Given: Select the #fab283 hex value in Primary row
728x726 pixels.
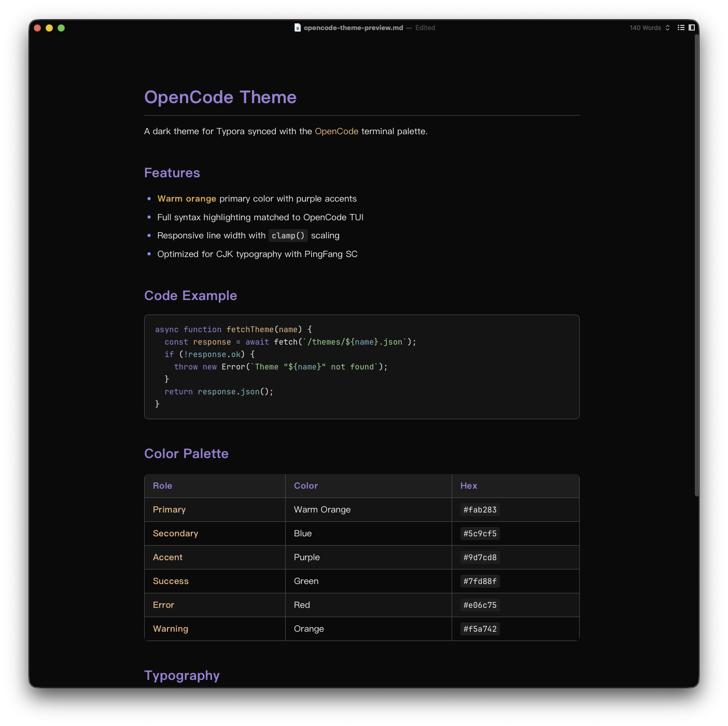Looking at the screenshot, I should (x=479, y=509).
